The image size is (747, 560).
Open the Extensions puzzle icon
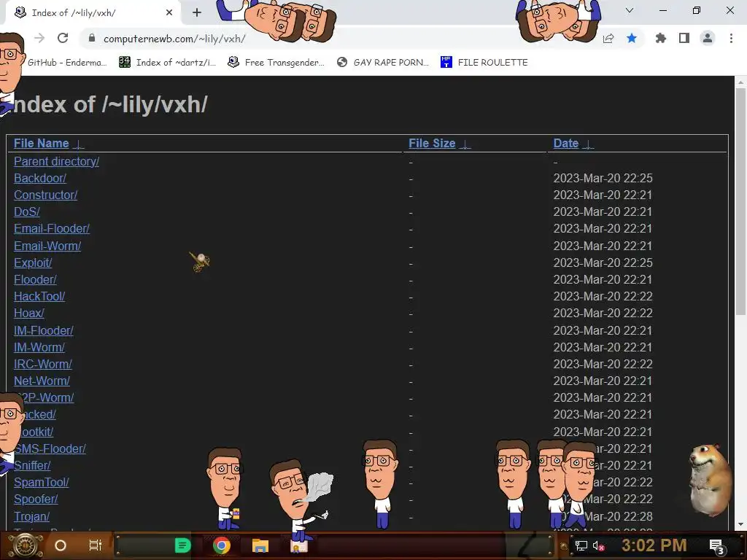(660, 38)
